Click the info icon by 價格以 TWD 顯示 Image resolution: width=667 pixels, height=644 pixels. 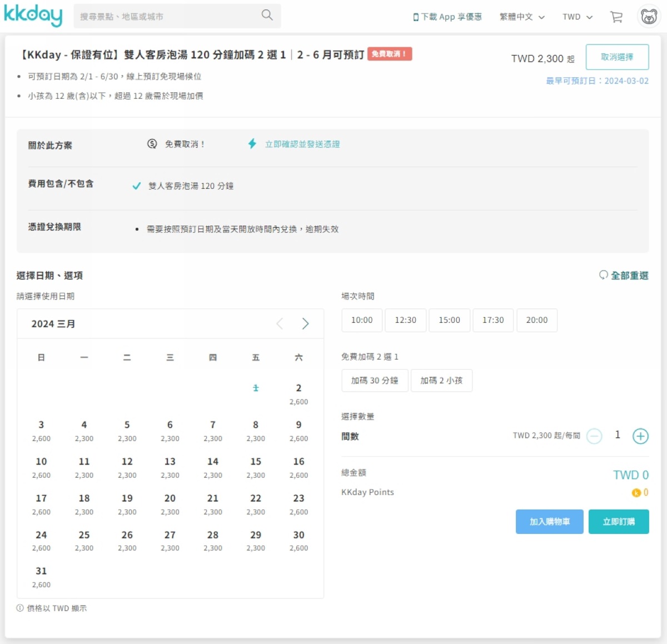pos(20,608)
